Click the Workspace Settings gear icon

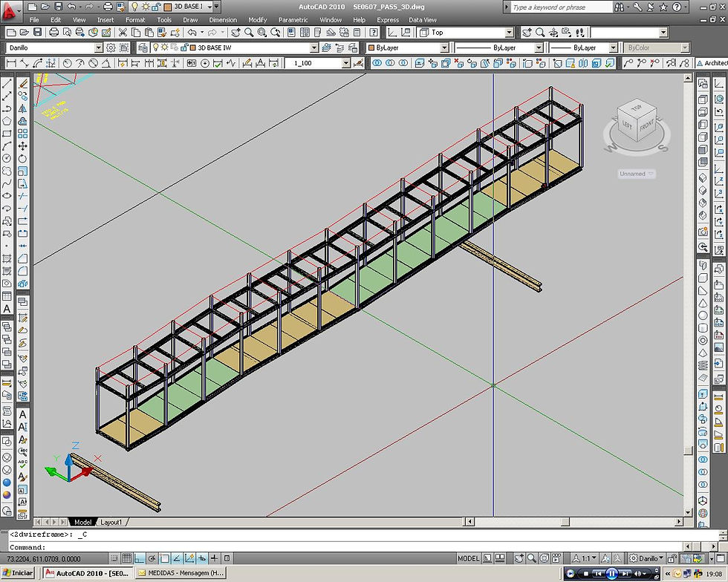(x=111, y=48)
